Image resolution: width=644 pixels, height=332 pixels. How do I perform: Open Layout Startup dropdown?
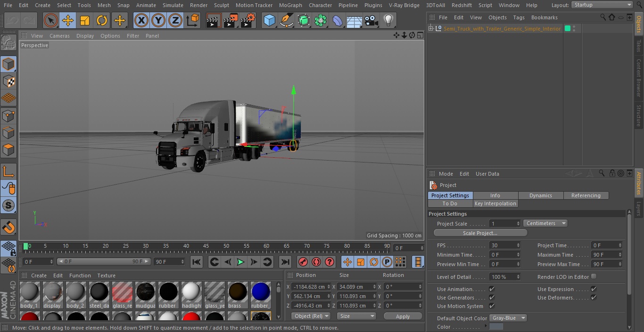point(602,5)
